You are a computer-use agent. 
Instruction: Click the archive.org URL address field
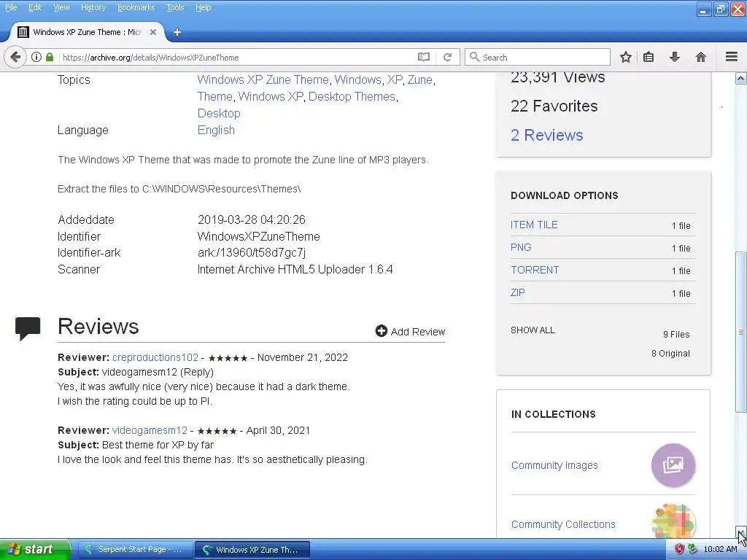[239, 57]
